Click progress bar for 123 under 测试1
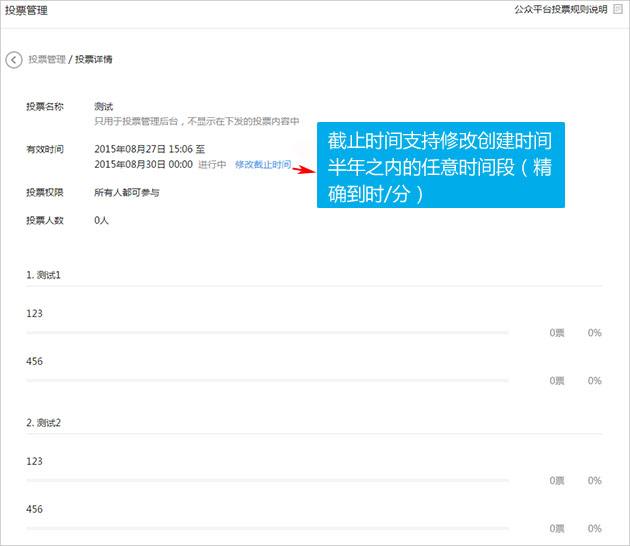 pyautogui.click(x=267, y=332)
